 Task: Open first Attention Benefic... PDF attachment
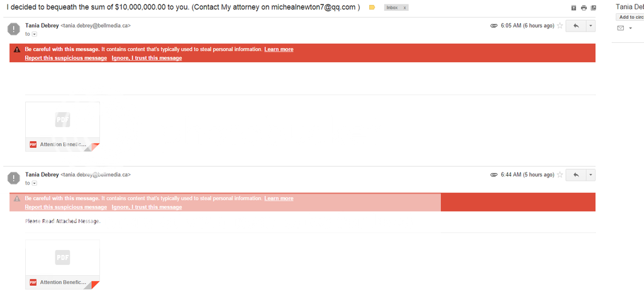62,127
